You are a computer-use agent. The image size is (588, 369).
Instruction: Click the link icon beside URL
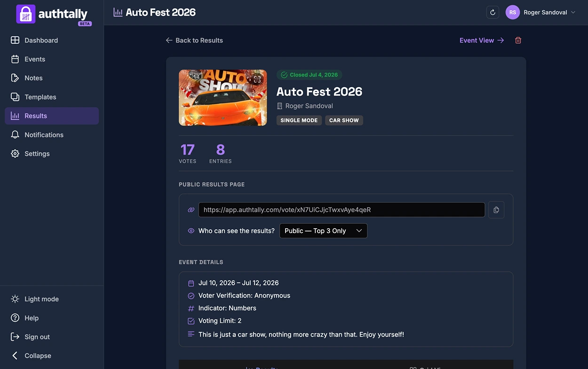click(191, 210)
